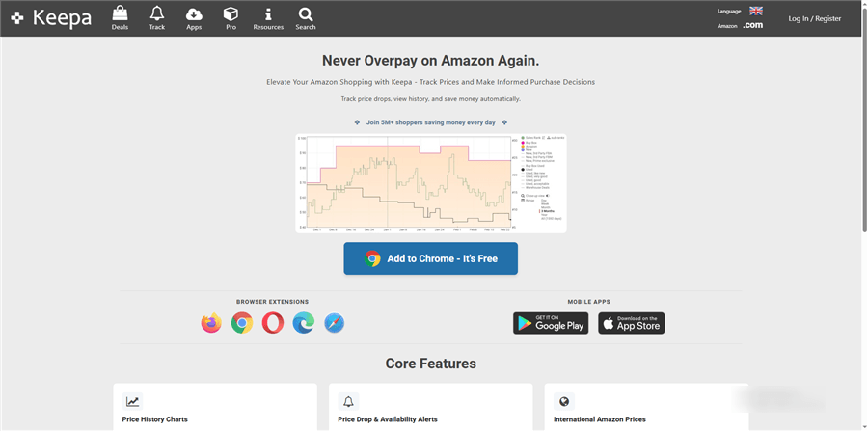Click the BROWSER EXTENSIONS label
868x431 pixels.
point(272,302)
